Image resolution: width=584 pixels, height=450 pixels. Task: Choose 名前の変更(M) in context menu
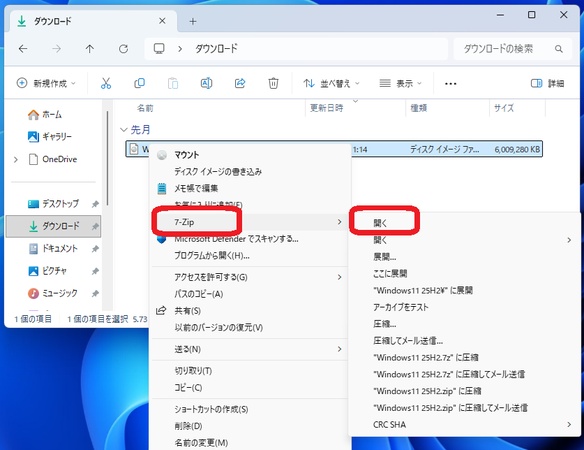250,443
